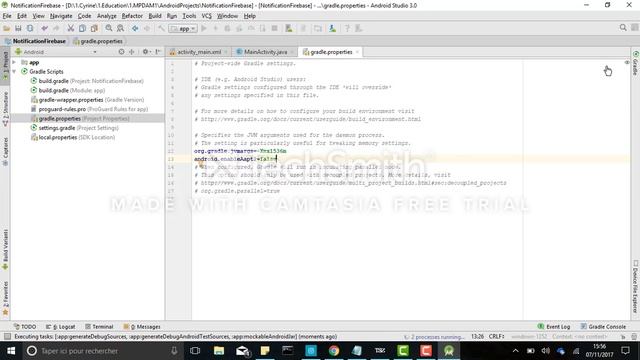Click the Windows Start button

pyautogui.click(x=11, y=351)
